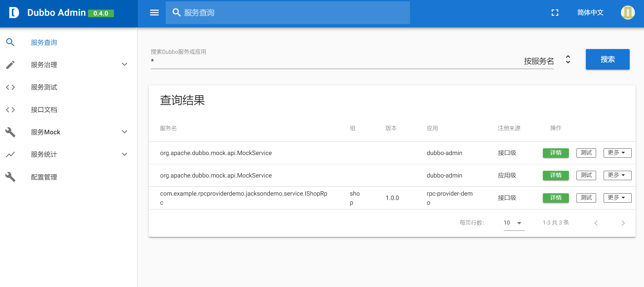
Task: Open 配置管理 in the sidebar
Action: 44,177
